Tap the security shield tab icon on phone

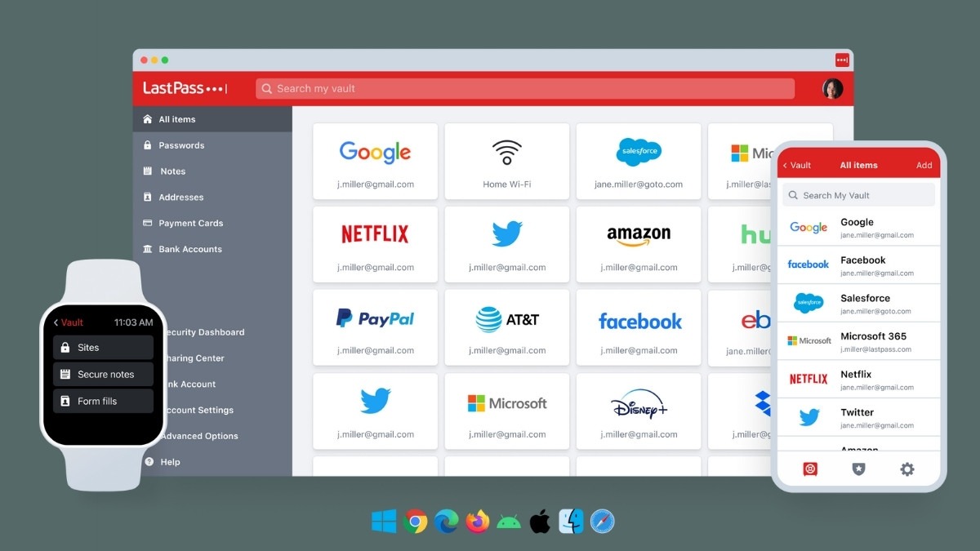coord(858,469)
